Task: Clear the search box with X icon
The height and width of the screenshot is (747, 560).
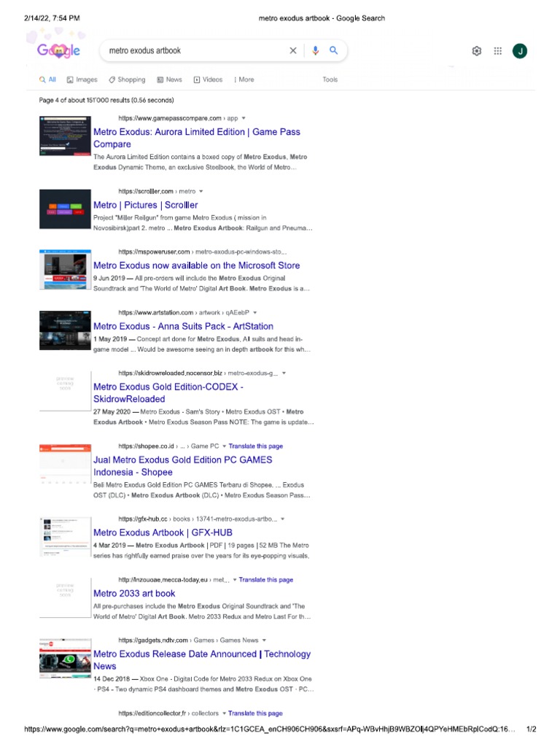Action: point(293,50)
